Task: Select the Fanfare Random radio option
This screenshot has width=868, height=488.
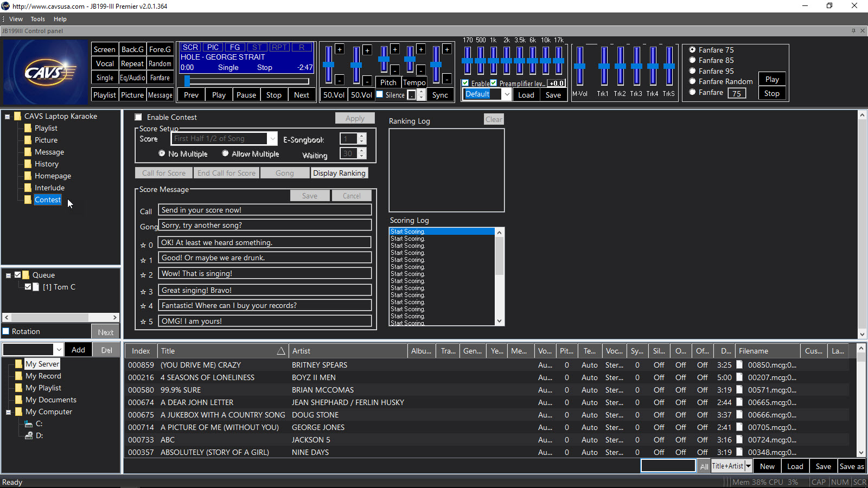Action: coord(692,81)
